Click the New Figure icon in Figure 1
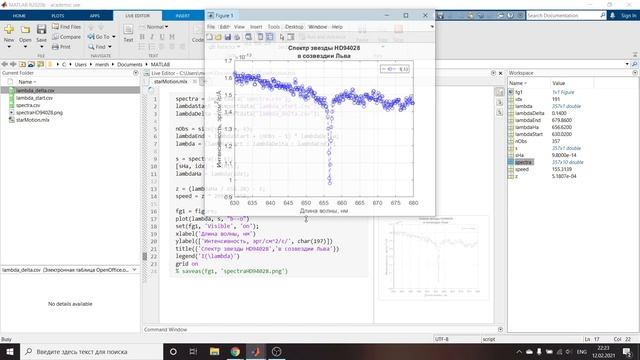640x360 pixels. (210, 37)
